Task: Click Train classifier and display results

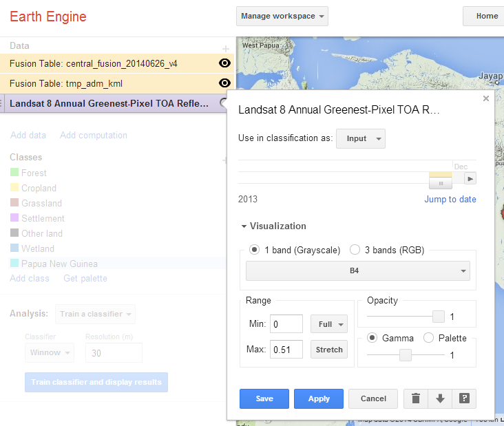Action: click(x=96, y=383)
